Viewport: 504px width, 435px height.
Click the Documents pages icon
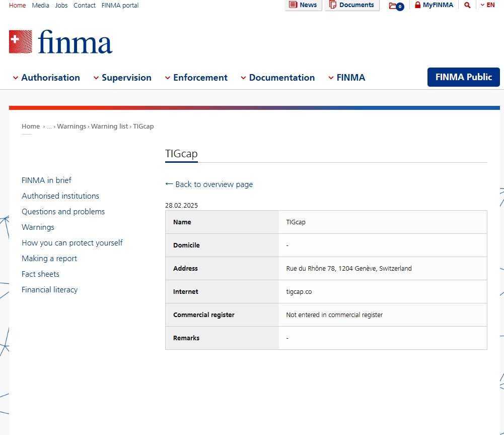[333, 5]
